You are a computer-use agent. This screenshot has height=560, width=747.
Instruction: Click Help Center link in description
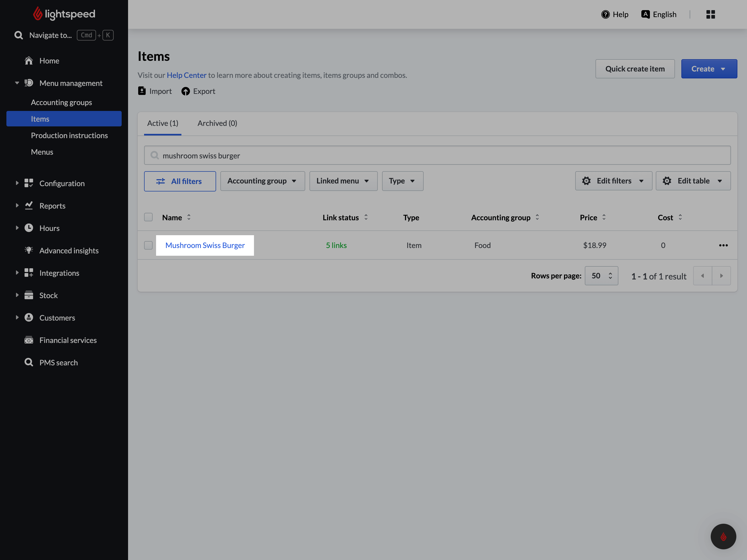pyautogui.click(x=186, y=75)
